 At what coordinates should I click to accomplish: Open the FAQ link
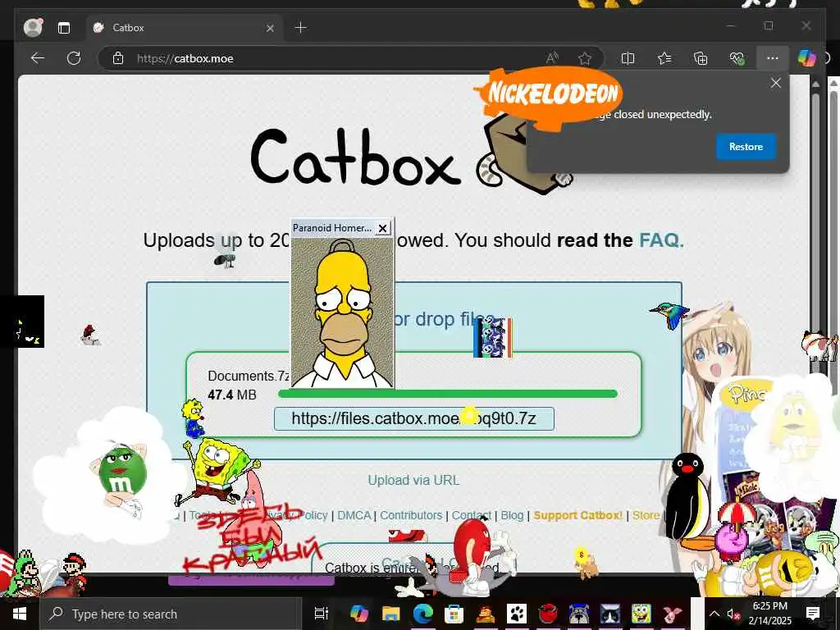click(661, 240)
